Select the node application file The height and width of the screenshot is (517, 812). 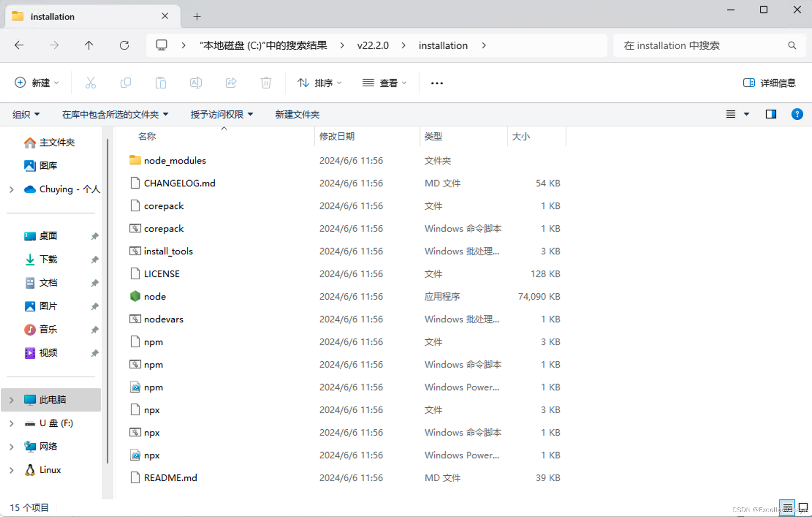(x=155, y=297)
